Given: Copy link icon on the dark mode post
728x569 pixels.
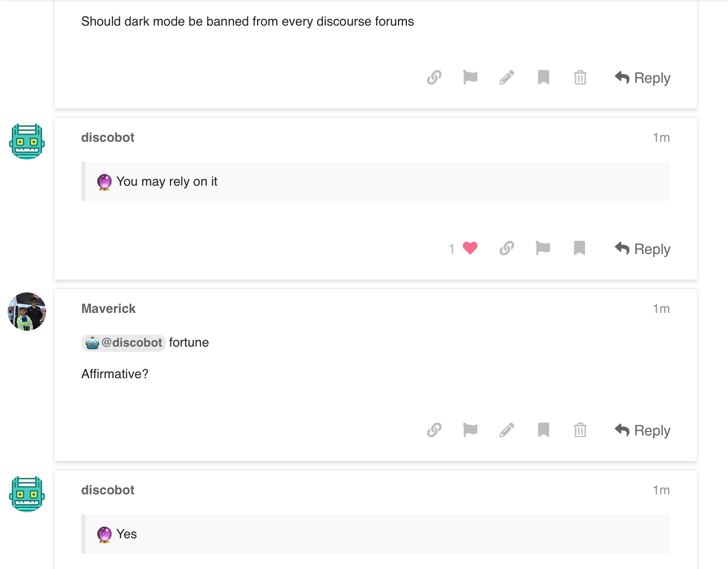Looking at the screenshot, I should [x=434, y=78].
